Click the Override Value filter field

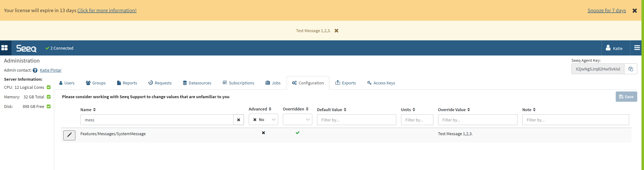(x=477, y=120)
